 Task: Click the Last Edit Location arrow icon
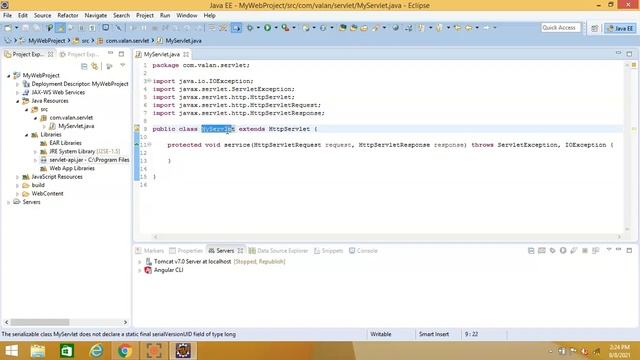coord(458,28)
